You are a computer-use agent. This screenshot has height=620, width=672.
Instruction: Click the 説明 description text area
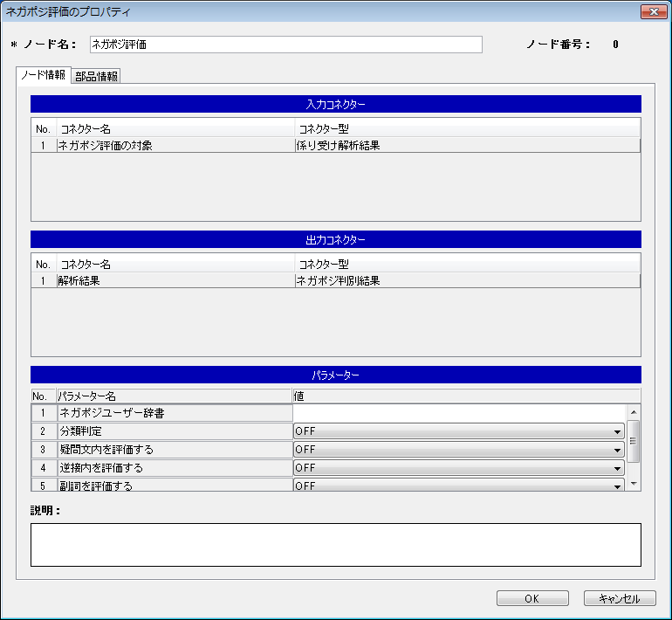pos(336,545)
